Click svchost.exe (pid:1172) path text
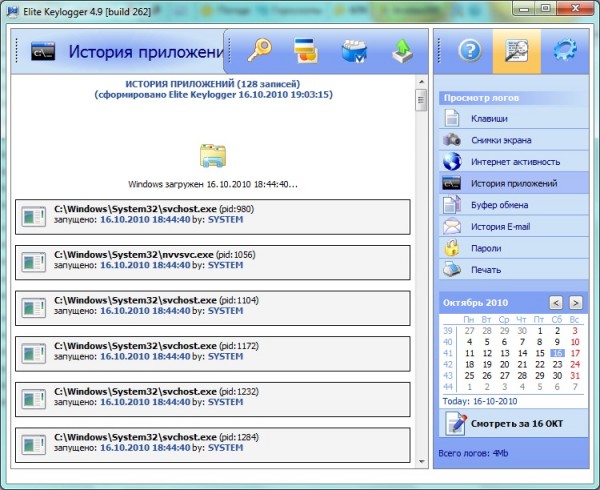The width and height of the screenshot is (600, 490). click(x=157, y=345)
